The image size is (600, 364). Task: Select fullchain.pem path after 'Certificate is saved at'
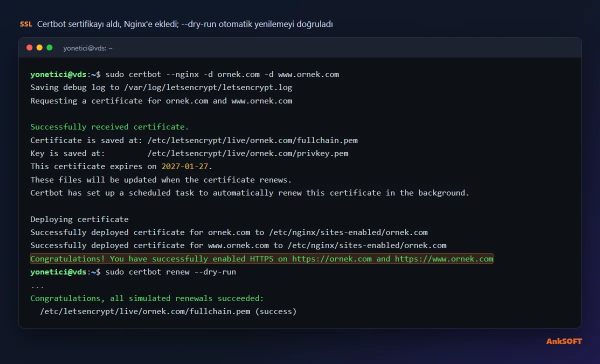click(252, 140)
